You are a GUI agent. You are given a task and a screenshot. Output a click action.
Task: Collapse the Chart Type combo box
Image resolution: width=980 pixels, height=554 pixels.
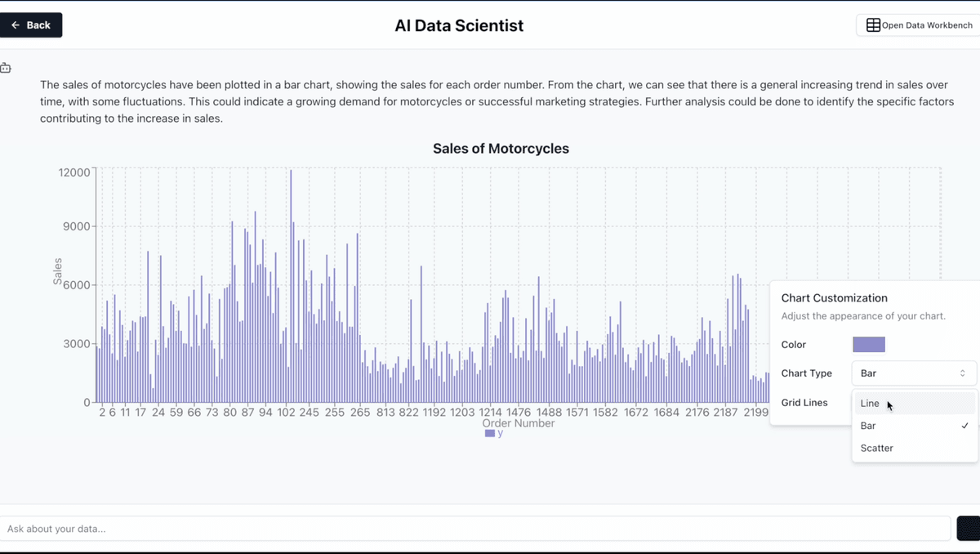coord(913,373)
